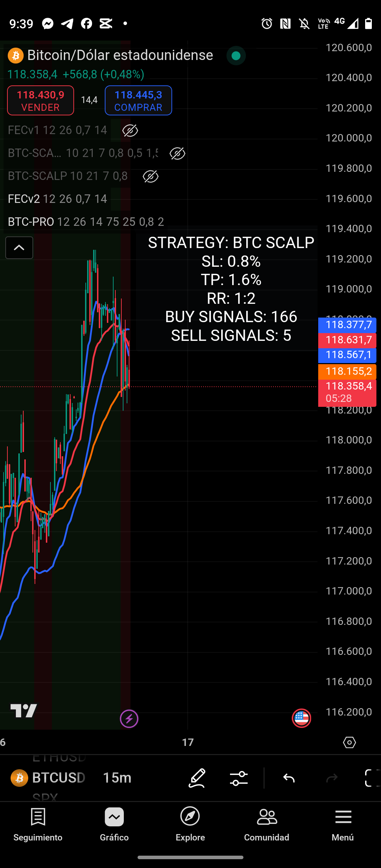Open the BTCUSD symbol selector

[x=48, y=778]
